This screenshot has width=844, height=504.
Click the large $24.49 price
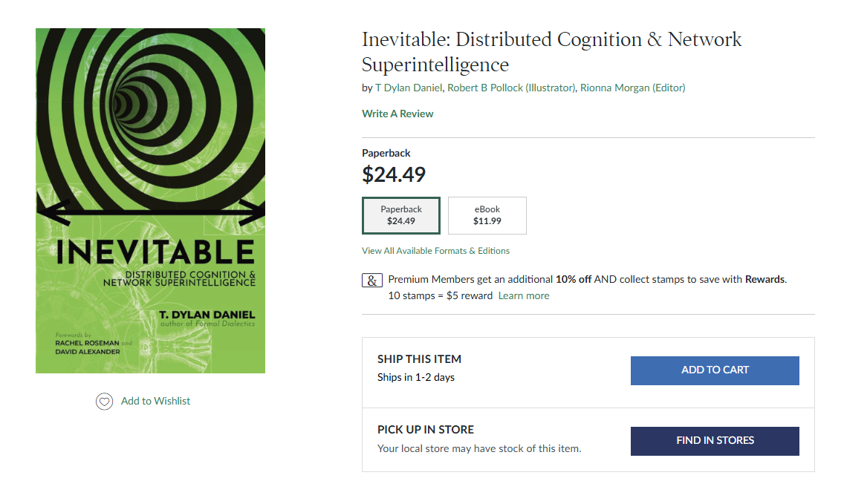pyautogui.click(x=394, y=174)
